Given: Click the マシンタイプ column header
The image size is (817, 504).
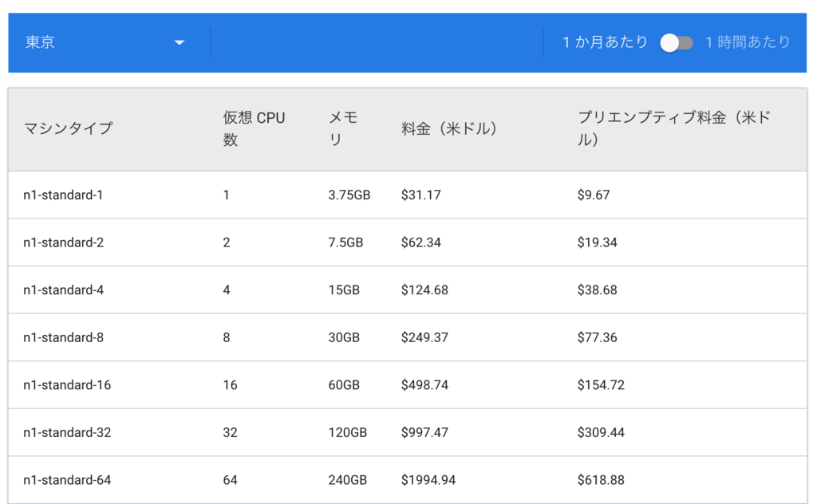Looking at the screenshot, I should [69, 128].
